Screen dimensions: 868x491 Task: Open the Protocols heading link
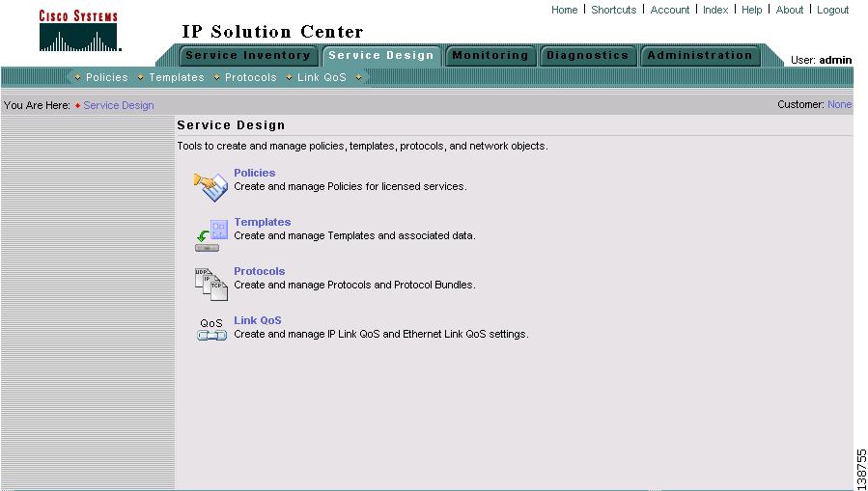click(x=259, y=271)
